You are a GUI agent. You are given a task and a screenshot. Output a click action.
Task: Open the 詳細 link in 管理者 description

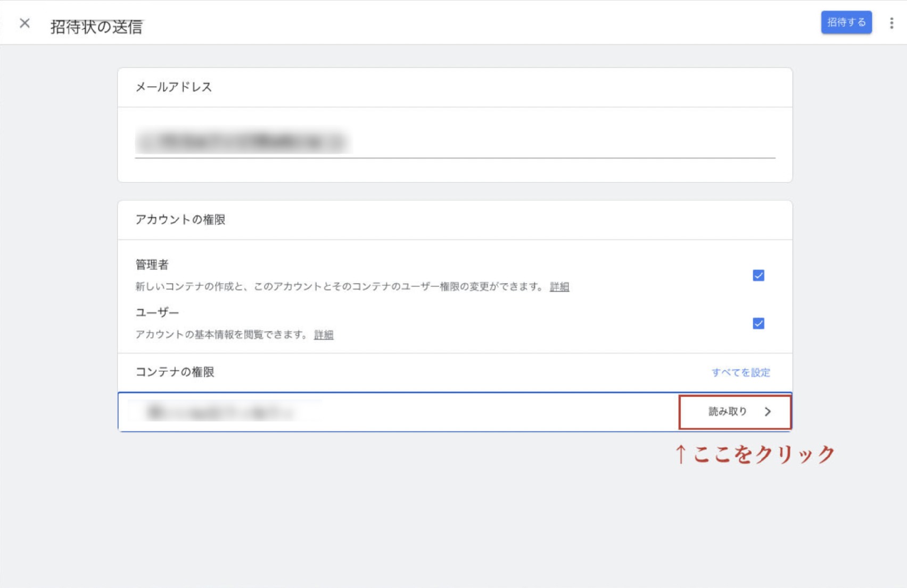559,287
